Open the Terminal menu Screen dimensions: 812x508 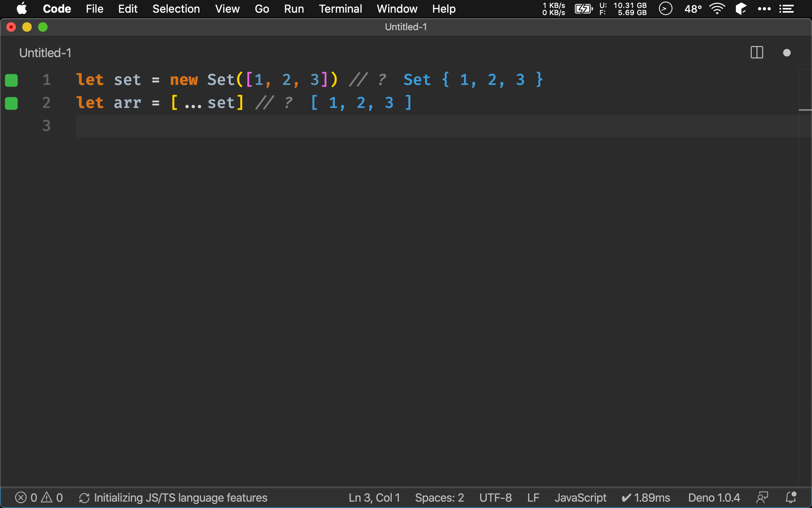pyautogui.click(x=340, y=9)
